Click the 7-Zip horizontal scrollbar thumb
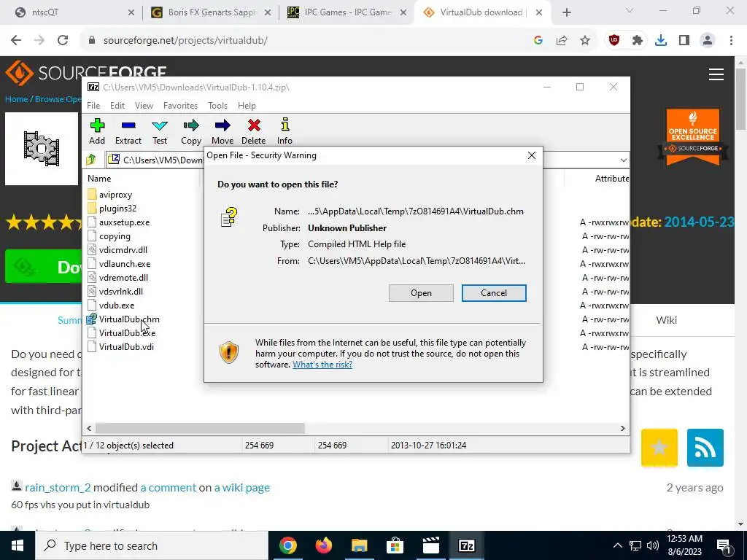The image size is (747, 560). (200, 429)
